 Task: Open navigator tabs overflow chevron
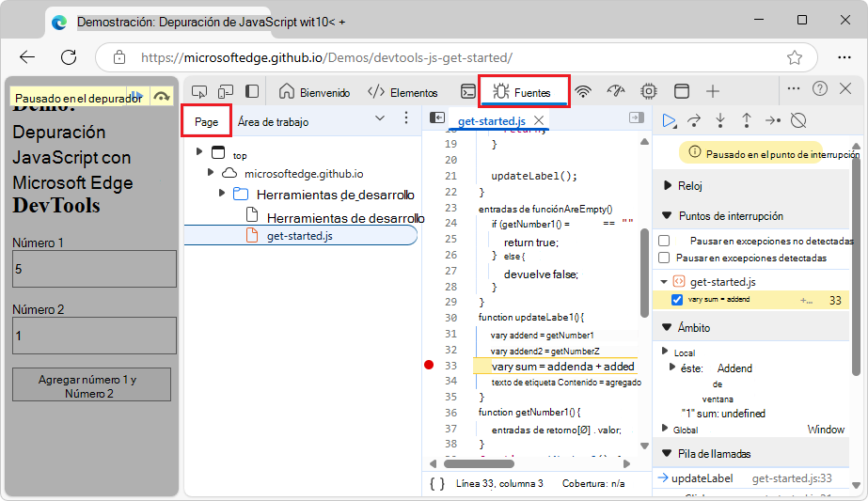380,117
